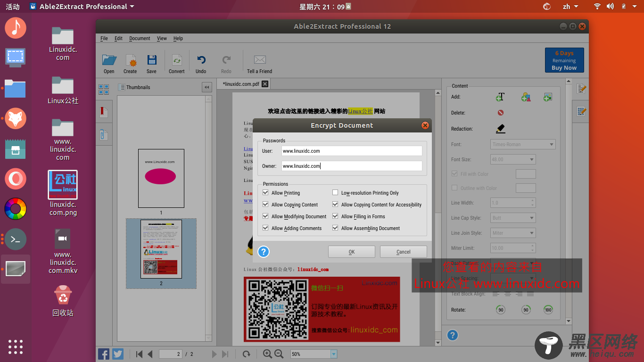
Task: Toggle Allow Filling in Forms checkbox
Action: click(335, 216)
